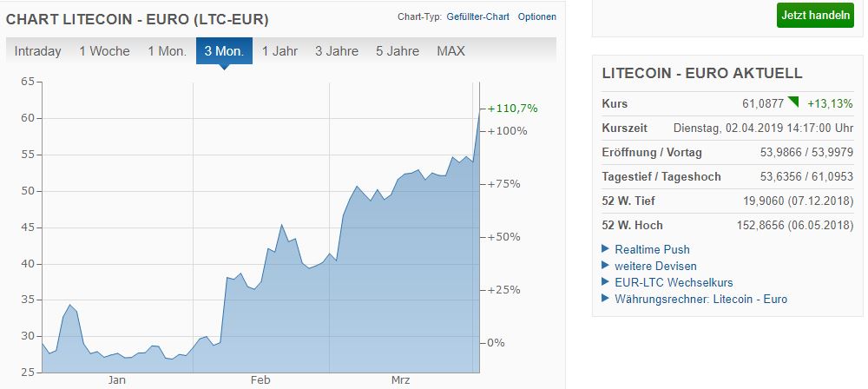Open the EUR-LTC Wechselkurs link

[673, 282]
